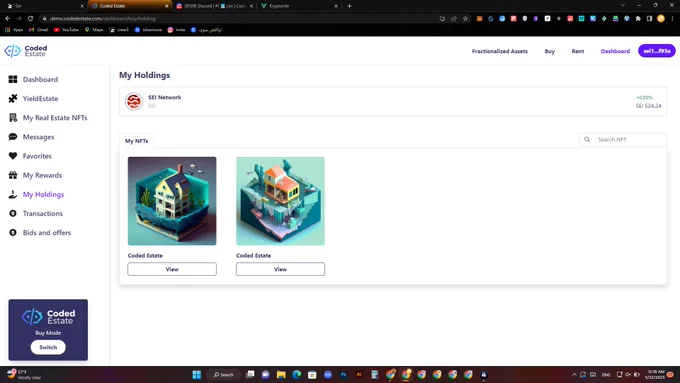Viewport: 680px width, 383px height.
Task: Open the browser tab search dropdown chevron
Action: pos(623,5)
